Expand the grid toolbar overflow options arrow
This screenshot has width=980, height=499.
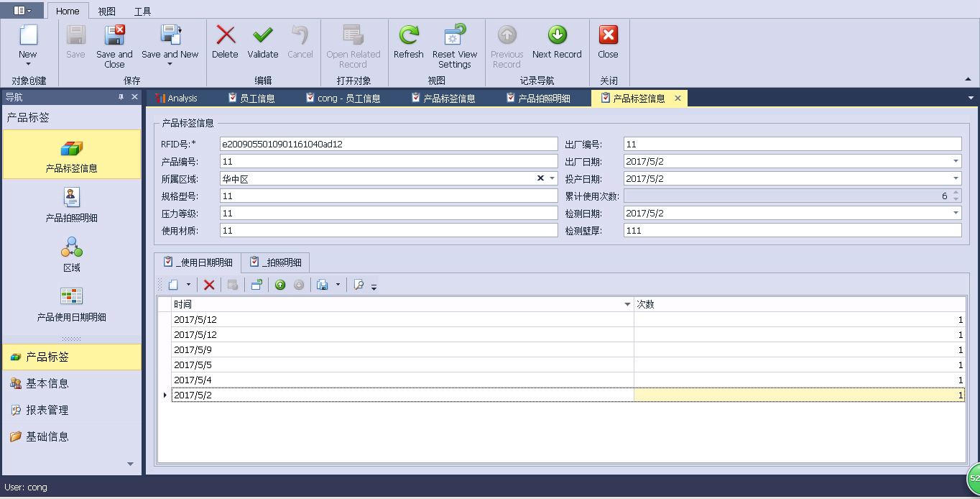click(374, 286)
